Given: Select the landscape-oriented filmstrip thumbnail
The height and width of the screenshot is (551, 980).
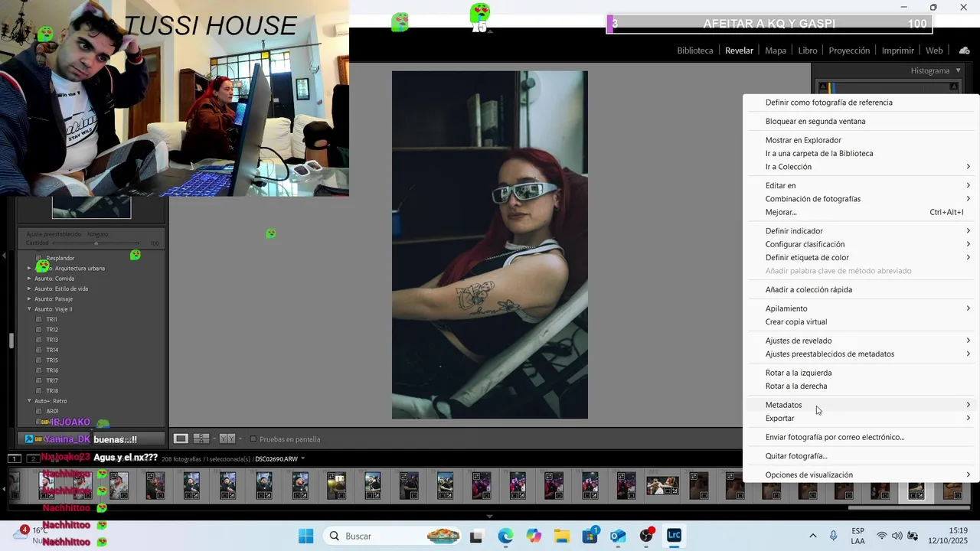Looking at the screenshot, I should pyautogui.click(x=662, y=485).
